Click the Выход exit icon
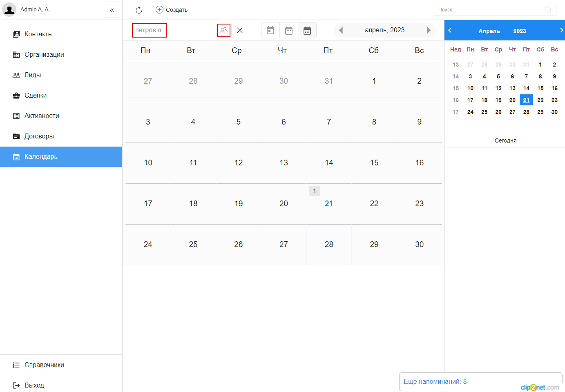This screenshot has height=392, width=565. (x=16, y=385)
